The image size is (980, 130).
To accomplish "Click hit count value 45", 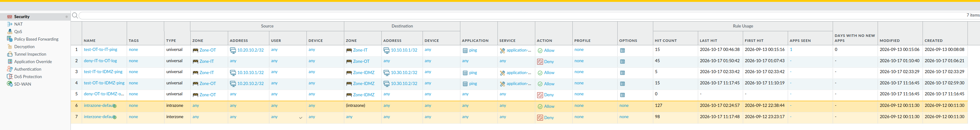I will pyautogui.click(x=657, y=61).
